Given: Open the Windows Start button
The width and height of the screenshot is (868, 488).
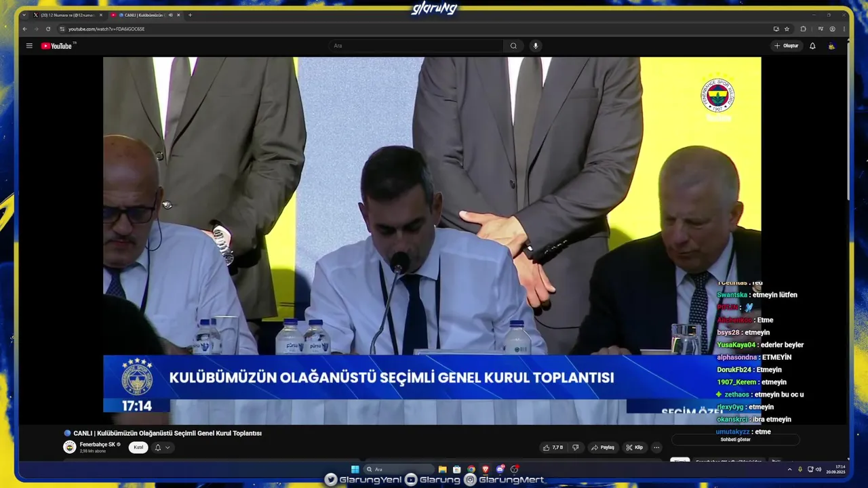Looking at the screenshot, I should coord(355,469).
